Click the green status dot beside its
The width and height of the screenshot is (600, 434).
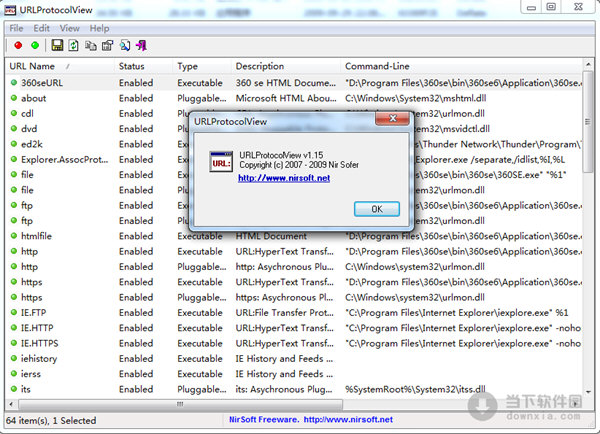click(x=14, y=388)
